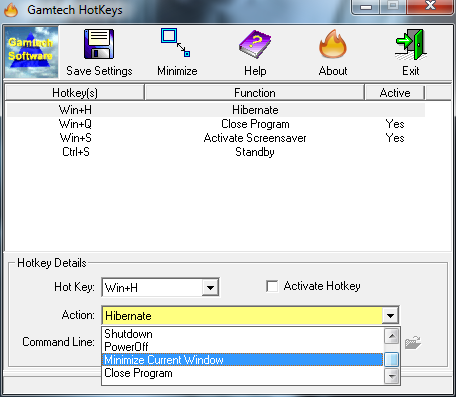Click the Save Settings floppy disk icon

pos(99,44)
